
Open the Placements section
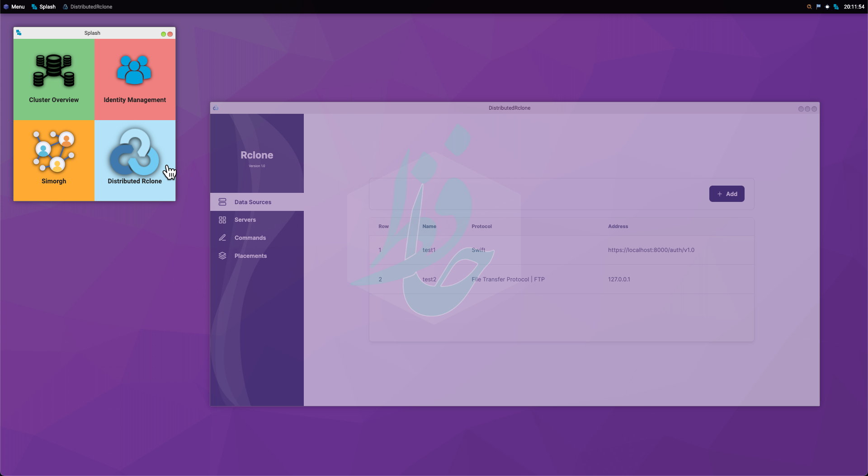pos(257,256)
